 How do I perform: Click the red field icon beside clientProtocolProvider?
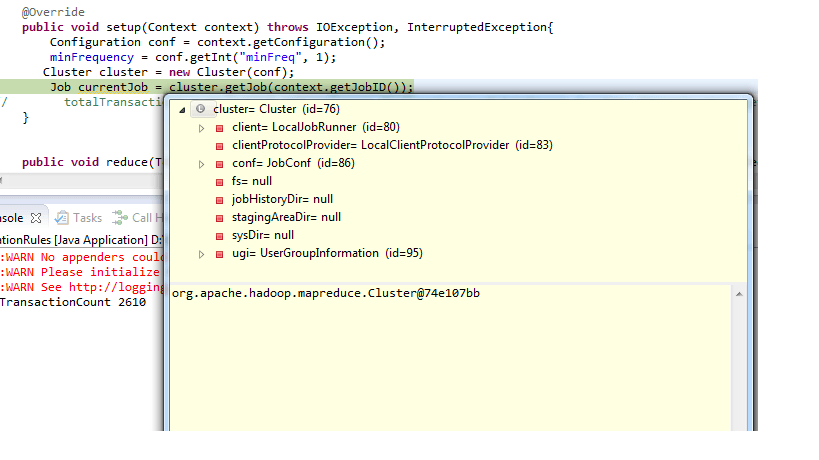click(x=219, y=146)
